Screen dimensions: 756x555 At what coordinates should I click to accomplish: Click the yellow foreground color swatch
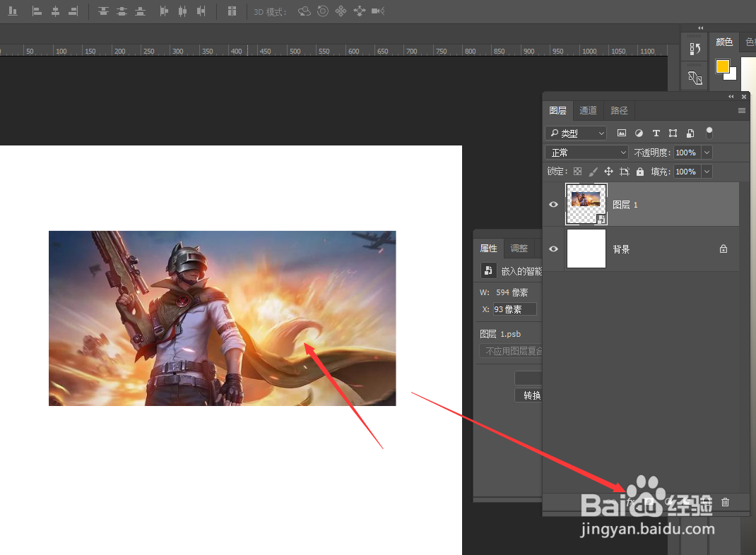pos(722,66)
